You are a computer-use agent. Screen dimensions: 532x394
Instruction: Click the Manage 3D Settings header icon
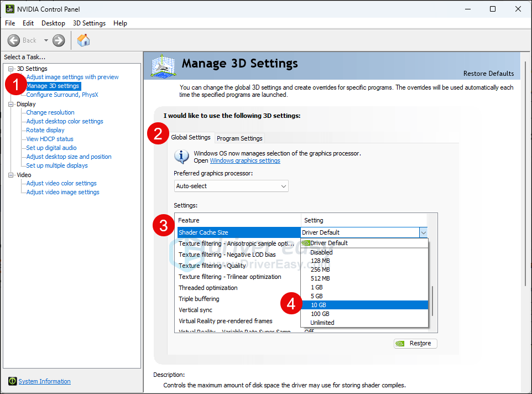pyautogui.click(x=164, y=66)
